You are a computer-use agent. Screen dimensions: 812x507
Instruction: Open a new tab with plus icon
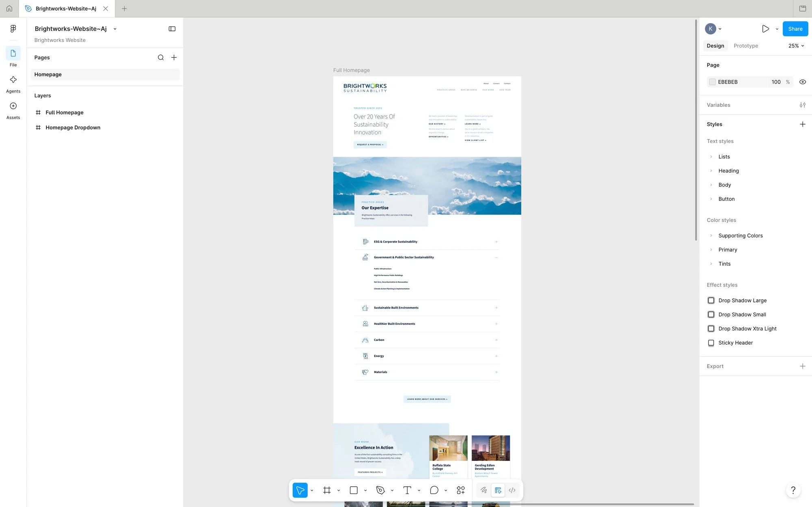pos(124,9)
